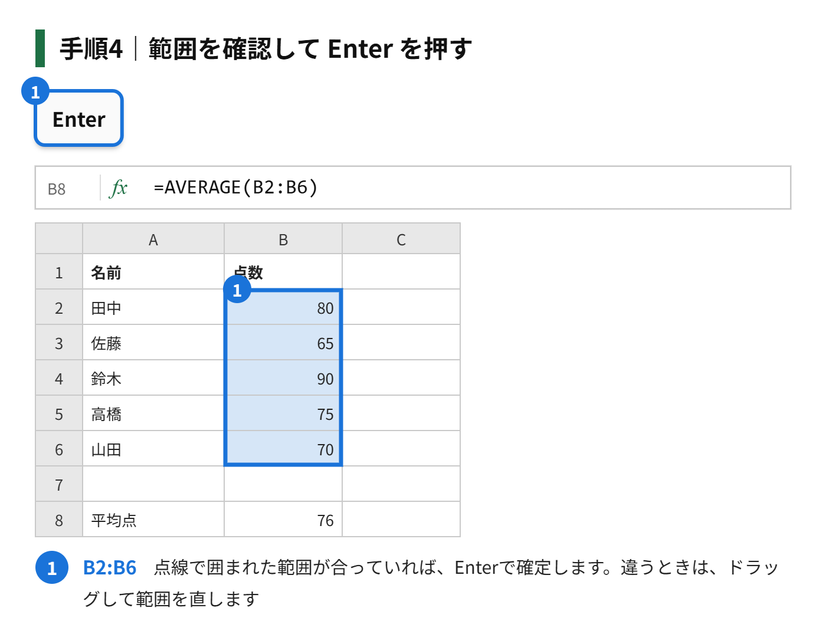Click cell containing 鈴木
The height and width of the screenshot is (644, 826).
tap(153, 378)
